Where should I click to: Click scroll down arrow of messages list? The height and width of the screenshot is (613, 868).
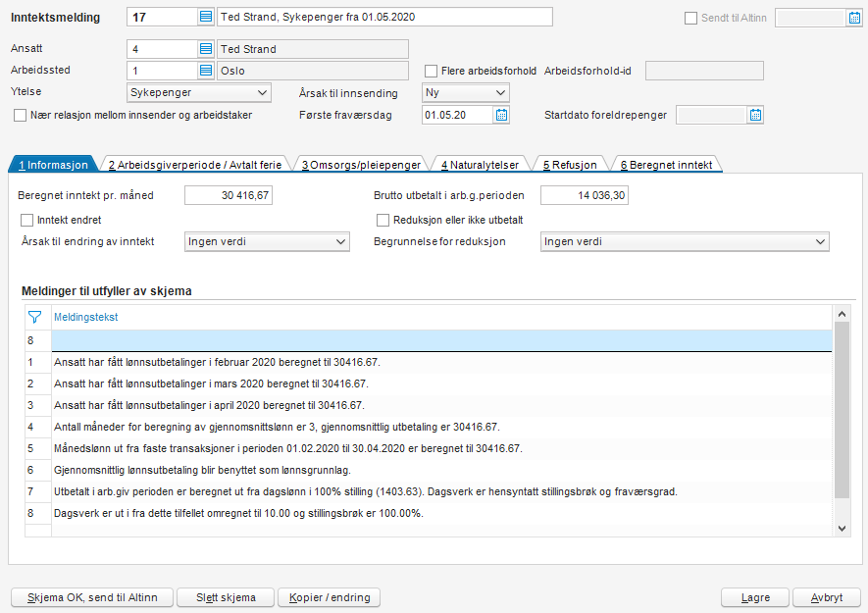[842, 529]
